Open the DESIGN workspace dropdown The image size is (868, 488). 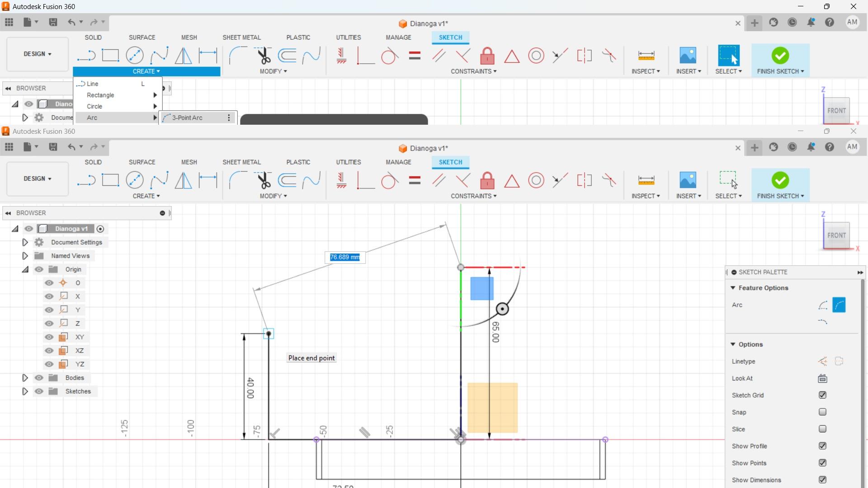38,178
